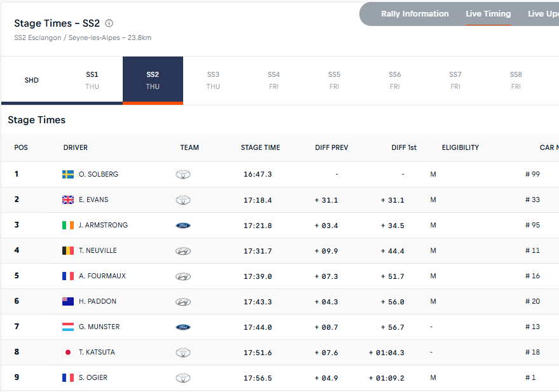Click the UK flag beside E. Evans
Screen dimensions: 559x392
pos(68,199)
